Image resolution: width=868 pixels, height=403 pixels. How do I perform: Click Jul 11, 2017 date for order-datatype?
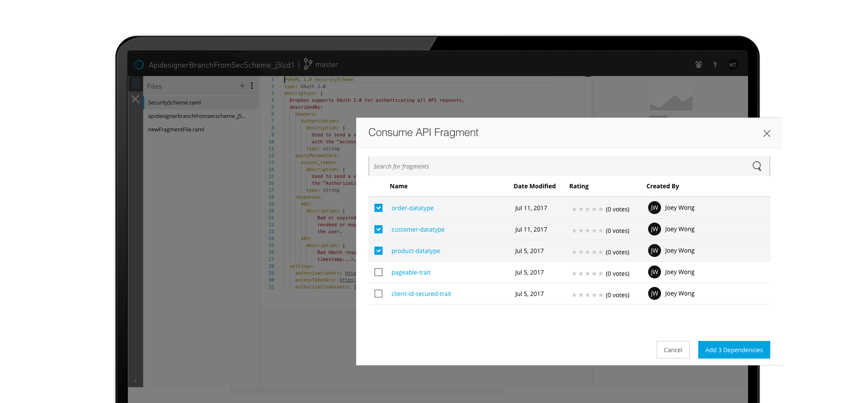point(531,208)
